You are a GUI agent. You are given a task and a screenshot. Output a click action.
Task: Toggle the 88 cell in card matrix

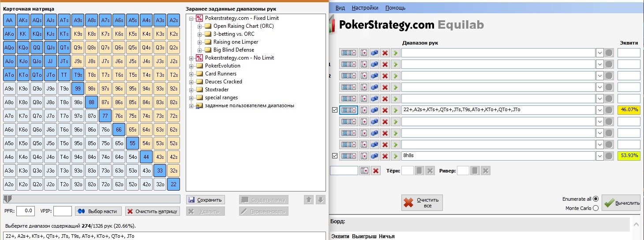coord(91,102)
